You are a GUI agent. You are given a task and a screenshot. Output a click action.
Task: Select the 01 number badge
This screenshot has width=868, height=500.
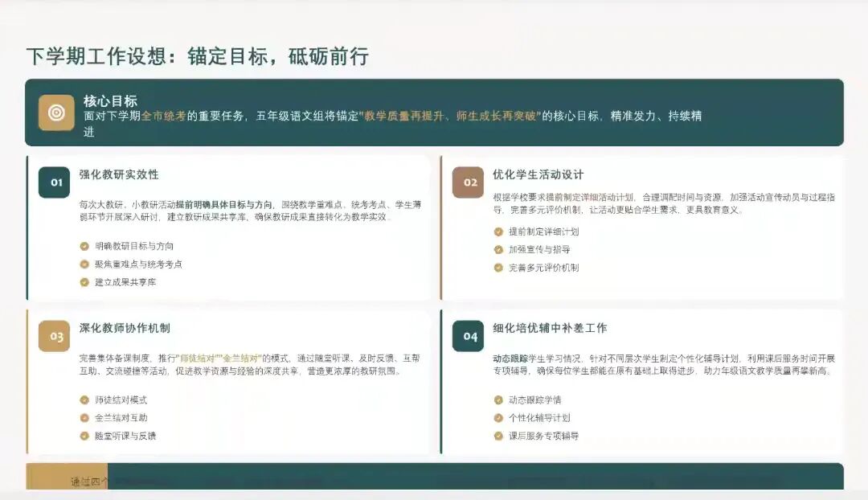55,182
